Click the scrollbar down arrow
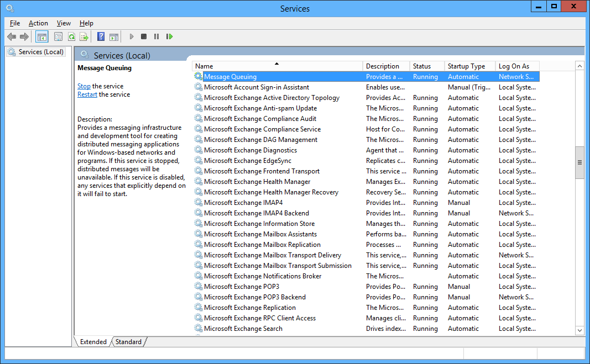The height and width of the screenshot is (364, 590). tap(579, 330)
